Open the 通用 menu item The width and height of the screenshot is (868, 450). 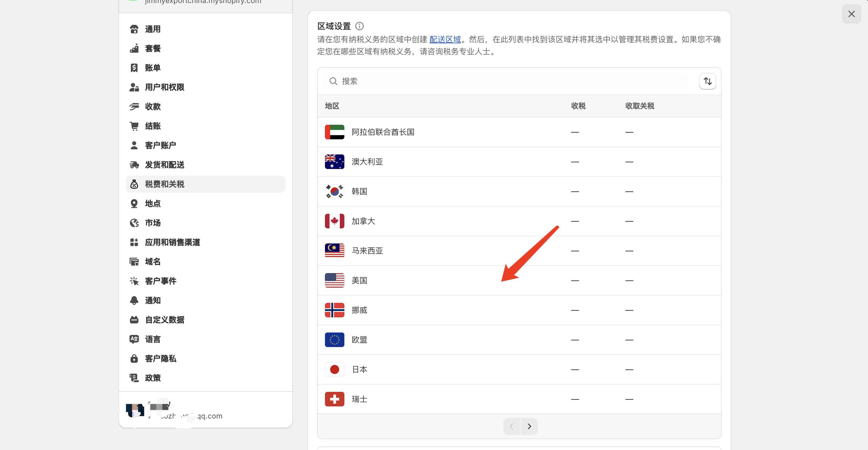(x=206, y=29)
